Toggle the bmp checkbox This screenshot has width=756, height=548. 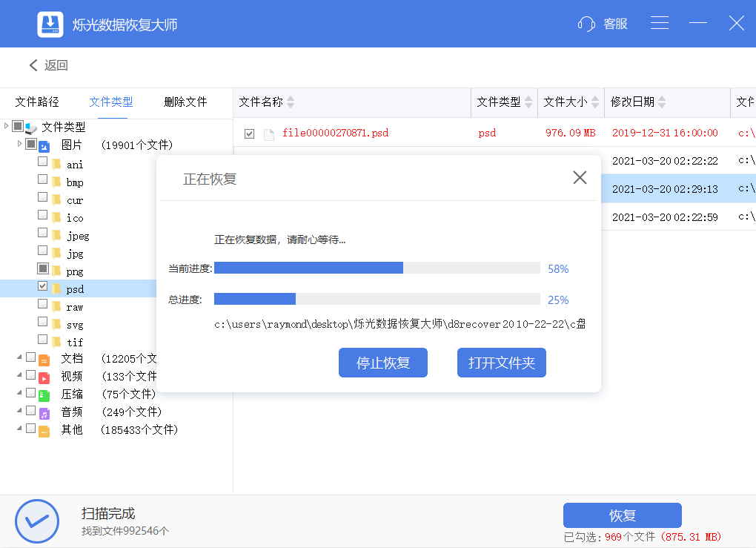click(x=42, y=179)
